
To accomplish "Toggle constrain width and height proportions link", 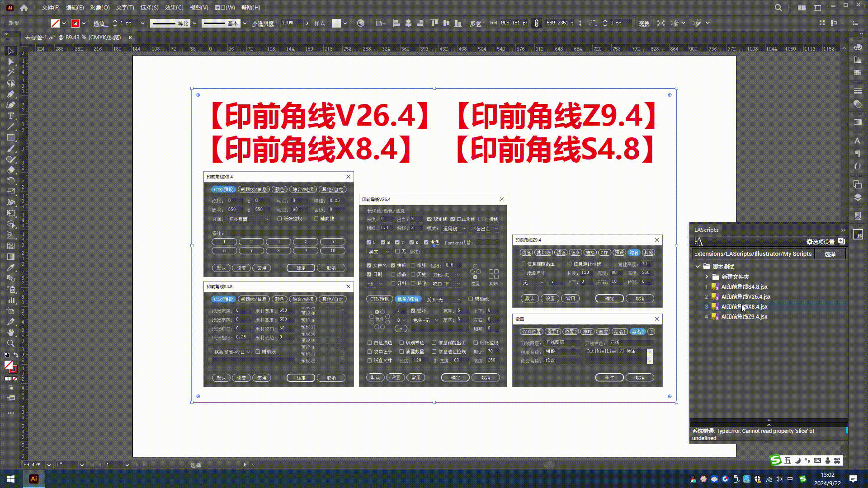I will pos(536,23).
